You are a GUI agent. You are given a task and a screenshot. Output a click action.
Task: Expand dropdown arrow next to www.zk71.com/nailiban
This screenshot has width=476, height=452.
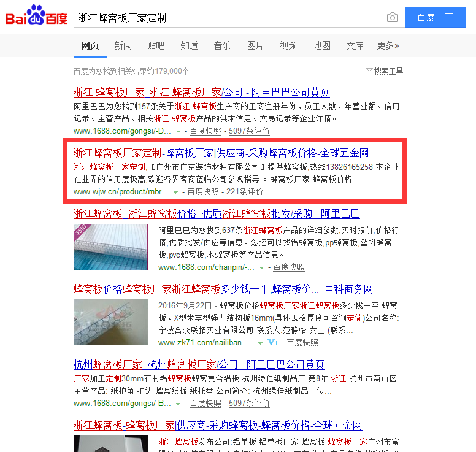(260, 343)
